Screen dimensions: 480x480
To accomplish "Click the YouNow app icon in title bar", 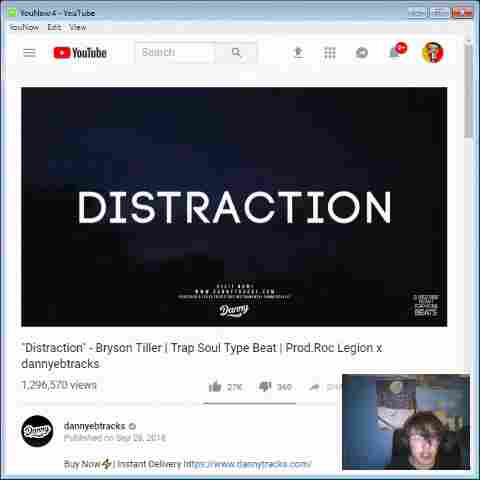I will tap(12, 13).
